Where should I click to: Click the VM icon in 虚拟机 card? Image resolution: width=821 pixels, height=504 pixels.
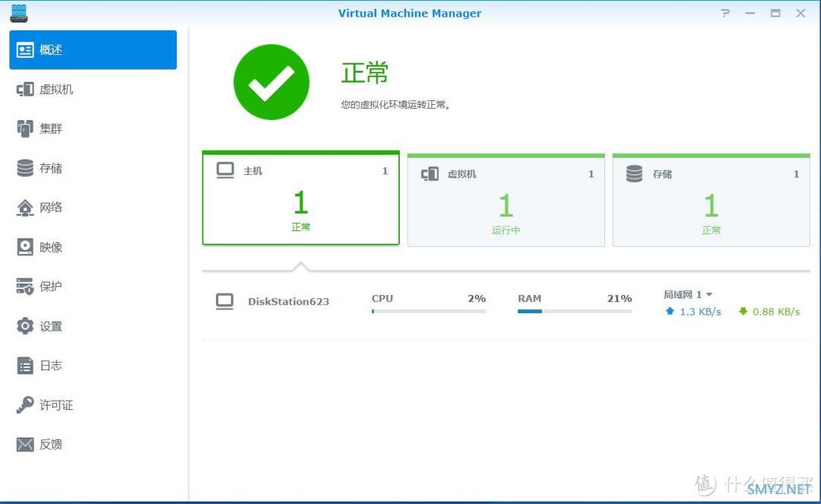(x=430, y=174)
